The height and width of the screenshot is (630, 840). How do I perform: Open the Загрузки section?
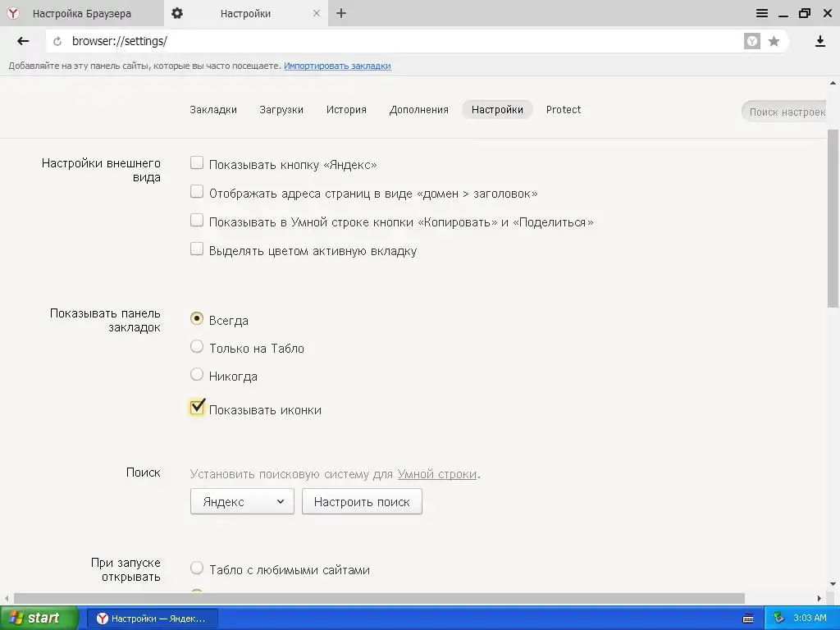(281, 110)
